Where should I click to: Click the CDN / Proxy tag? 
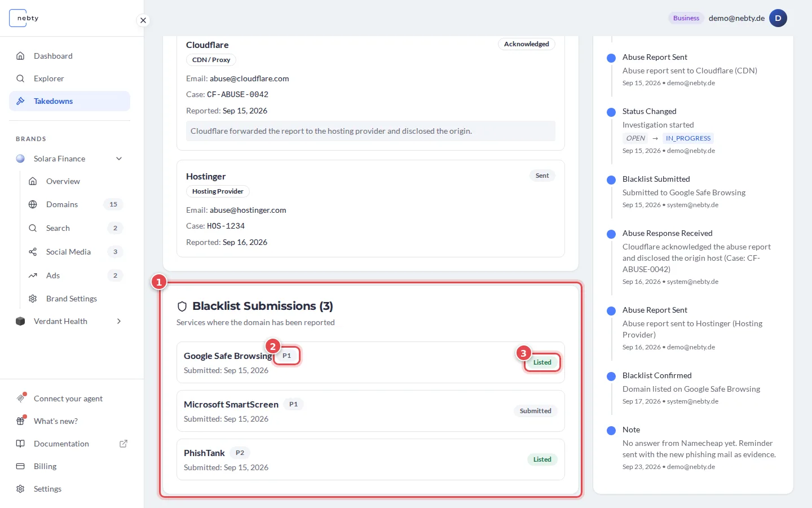pyautogui.click(x=211, y=60)
